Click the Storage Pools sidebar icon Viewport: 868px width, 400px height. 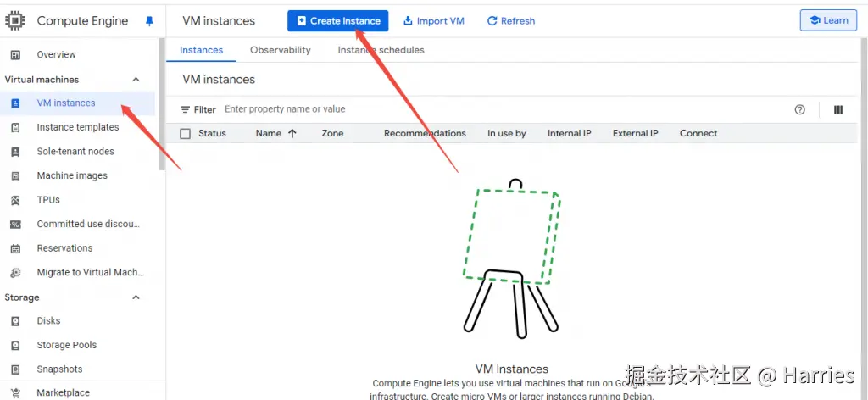[x=15, y=345]
